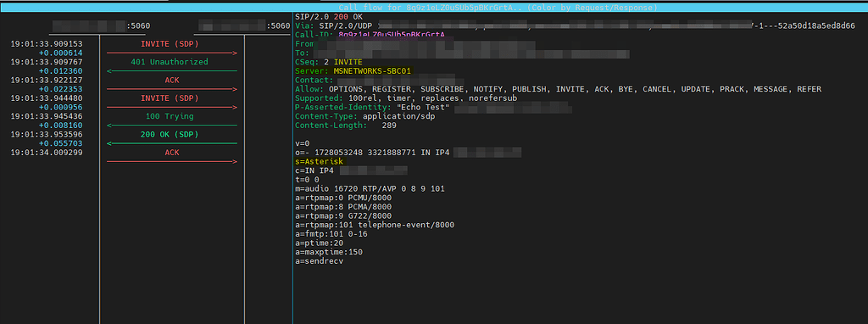Click the Allow: methods header line
Image resolution: width=868 pixels, height=324 pixels.
point(558,89)
